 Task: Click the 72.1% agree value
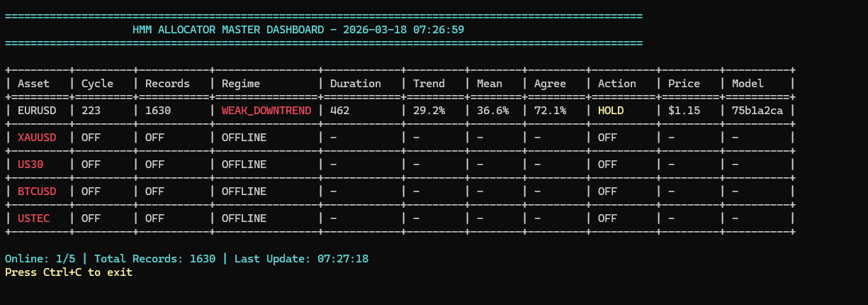click(x=550, y=111)
